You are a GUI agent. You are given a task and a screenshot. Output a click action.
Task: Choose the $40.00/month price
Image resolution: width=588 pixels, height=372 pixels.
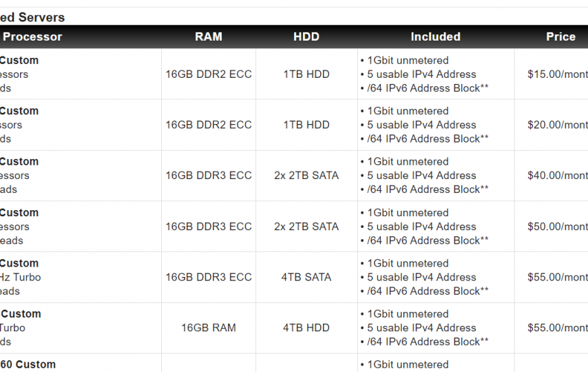(558, 175)
